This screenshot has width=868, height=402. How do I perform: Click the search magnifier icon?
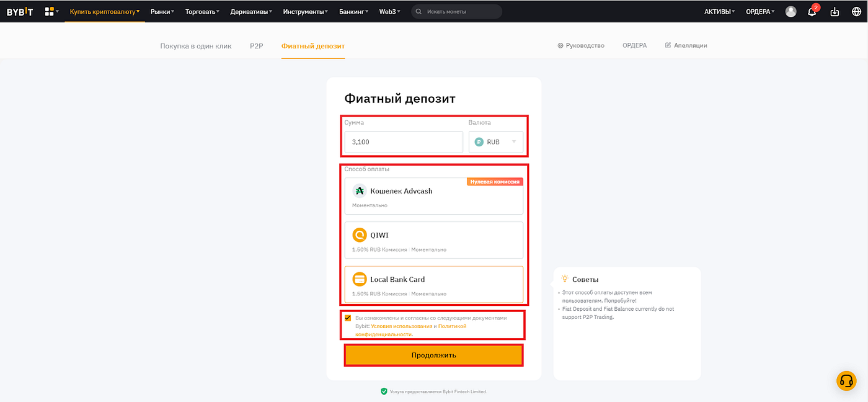click(x=420, y=11)
